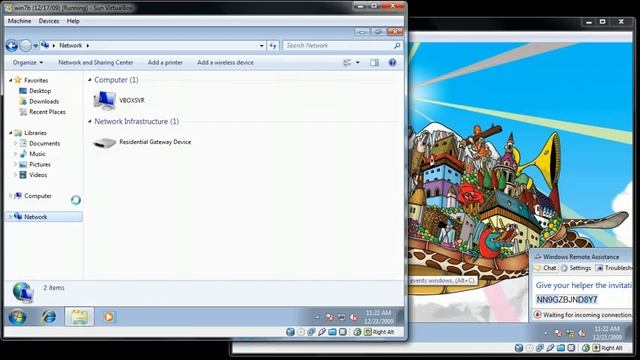Refresh the Network folder view

point(273,46)
